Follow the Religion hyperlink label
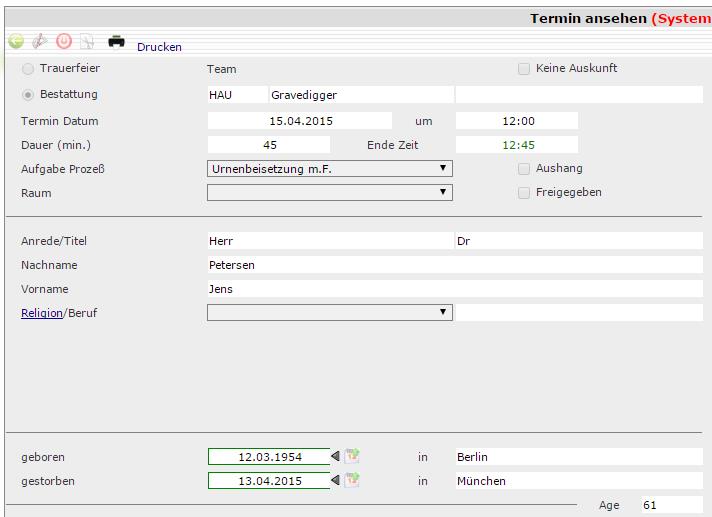Image resolution: width=712 pixels, height=517 pixels. [x=42, y=313]
